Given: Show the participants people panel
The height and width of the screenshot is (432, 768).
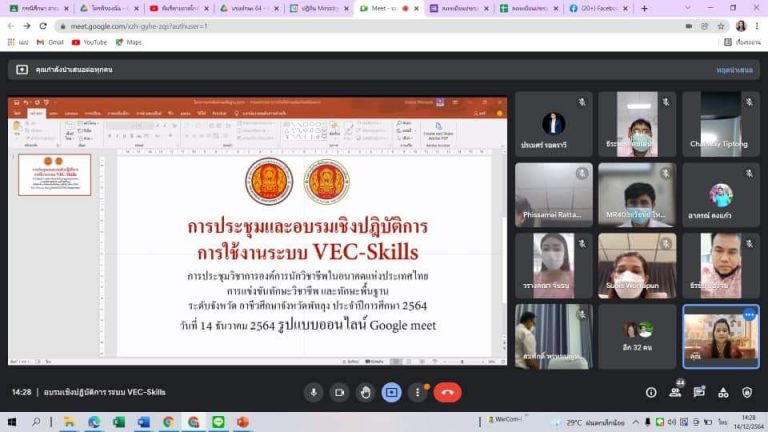Looking at the screenshot, I should point(676,392).
